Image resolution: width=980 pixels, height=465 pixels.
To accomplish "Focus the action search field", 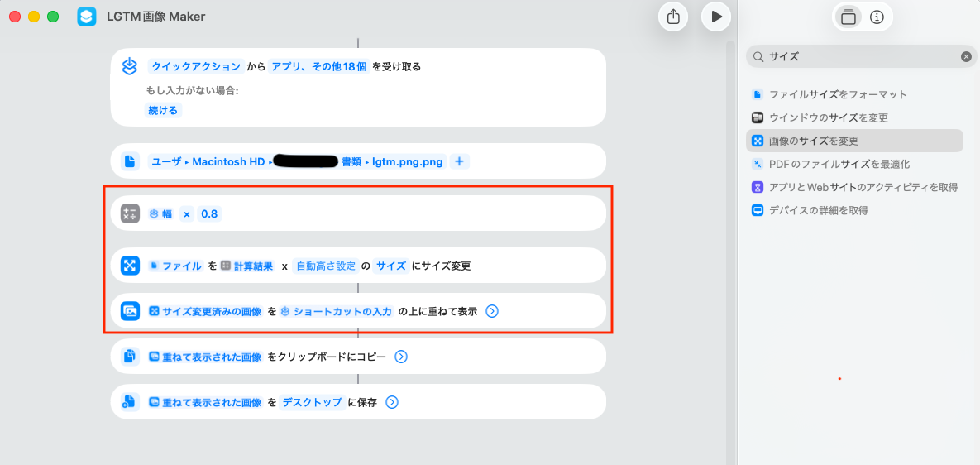I will pyautogui.click(x=862, y=57).
